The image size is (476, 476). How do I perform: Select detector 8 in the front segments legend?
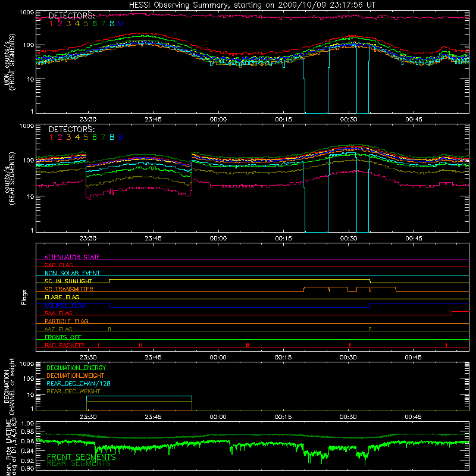pos(112,24)
